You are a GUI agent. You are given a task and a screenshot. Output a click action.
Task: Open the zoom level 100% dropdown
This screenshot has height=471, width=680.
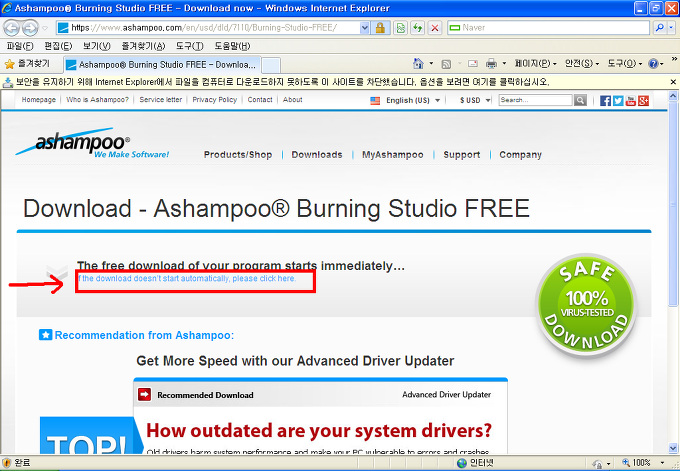click(x=662, y=463)
